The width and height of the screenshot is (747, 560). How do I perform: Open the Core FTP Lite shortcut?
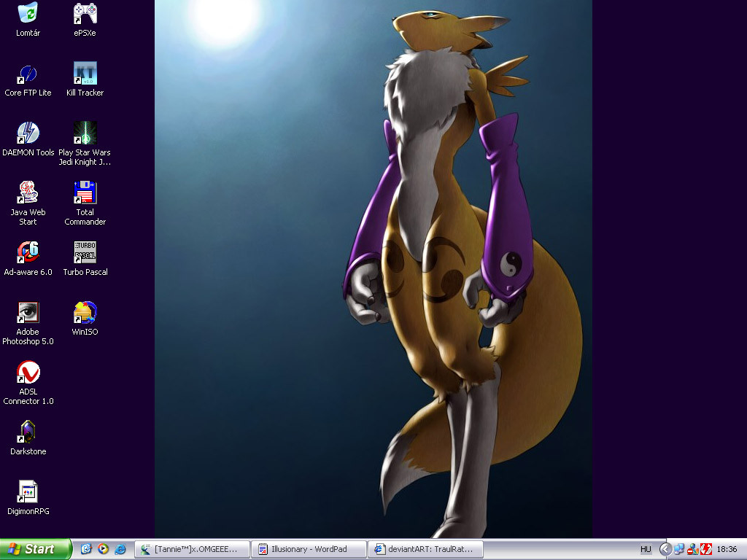pyautogui.click(x=28, y=79)
